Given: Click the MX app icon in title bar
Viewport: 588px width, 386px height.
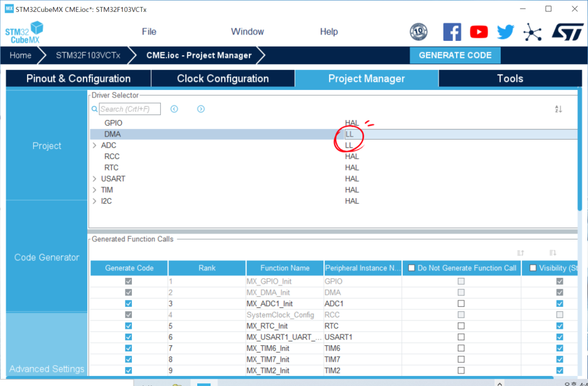Looking at the screenshot, I should click(9, 9).
